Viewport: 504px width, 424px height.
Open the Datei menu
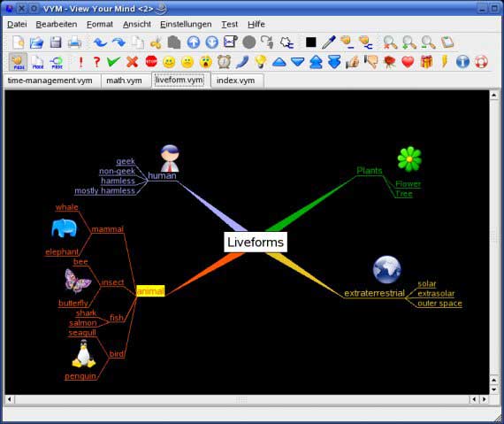coord(17,25)
